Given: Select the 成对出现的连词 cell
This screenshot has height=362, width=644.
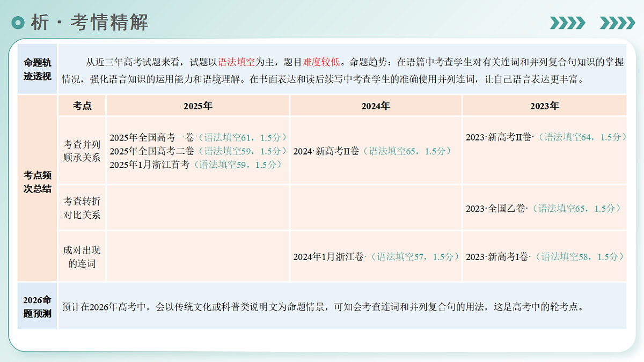Looking at the screenshot, I should [x=82, y=256].
